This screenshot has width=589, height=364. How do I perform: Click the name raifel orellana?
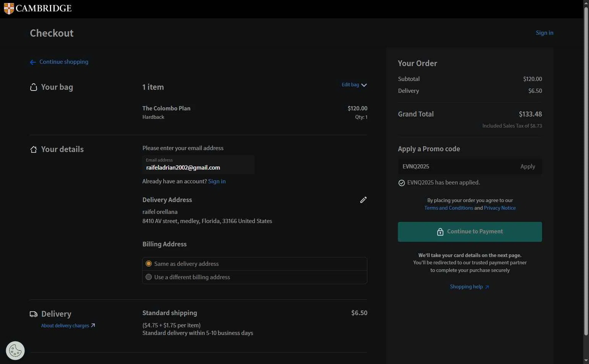tap(160, 212)
